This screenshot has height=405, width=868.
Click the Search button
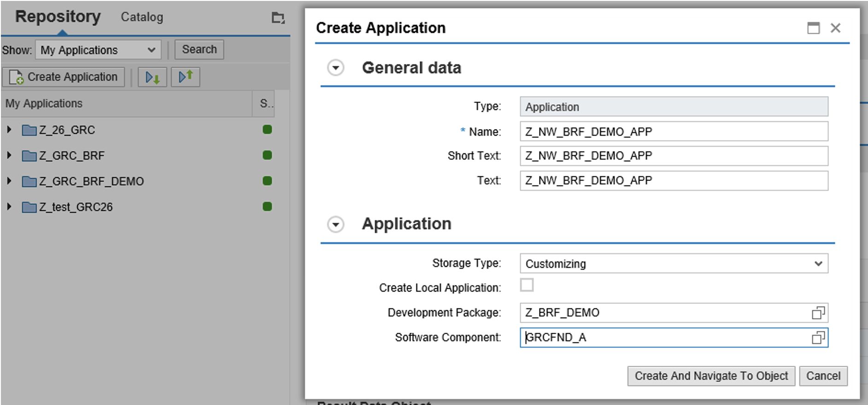click(x=199, y=50)
